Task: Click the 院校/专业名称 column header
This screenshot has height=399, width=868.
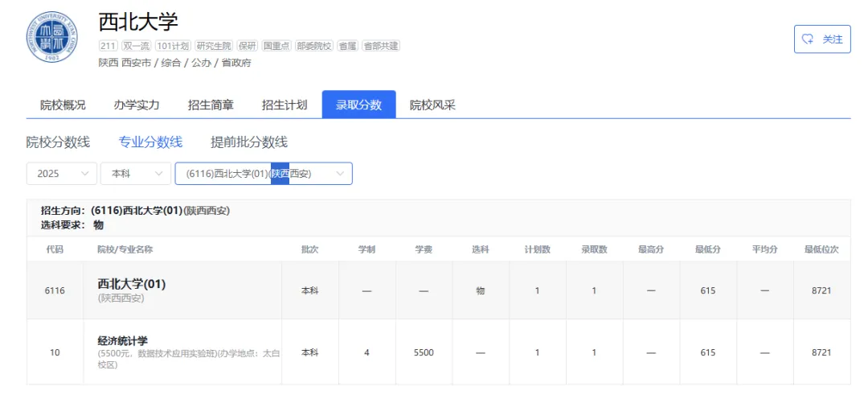Action: point(125,249)
